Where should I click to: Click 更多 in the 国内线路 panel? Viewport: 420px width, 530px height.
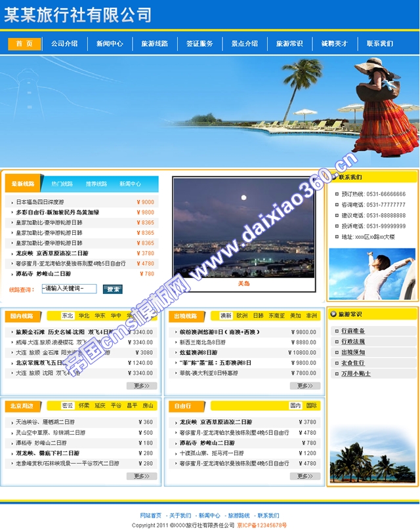click(x=142, y=386)
